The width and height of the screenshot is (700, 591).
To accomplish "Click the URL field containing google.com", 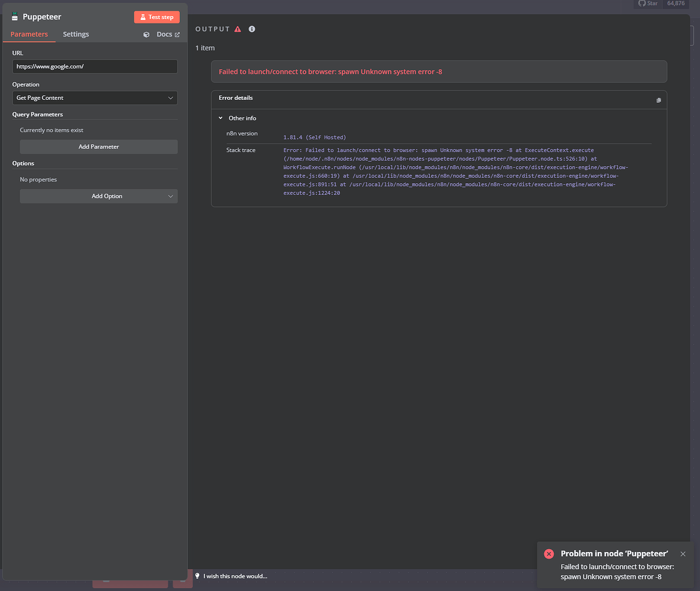I will 95,66.
